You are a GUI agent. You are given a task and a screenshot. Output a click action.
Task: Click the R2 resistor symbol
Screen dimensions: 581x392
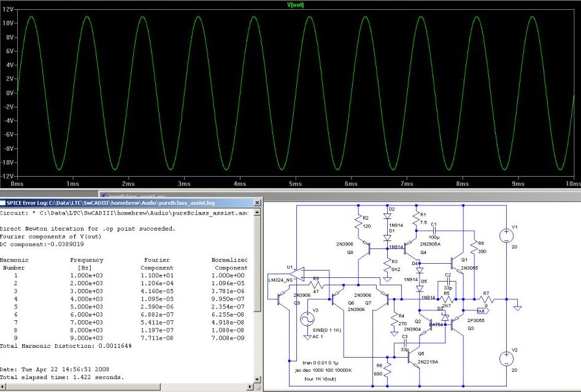click(358, 221)
